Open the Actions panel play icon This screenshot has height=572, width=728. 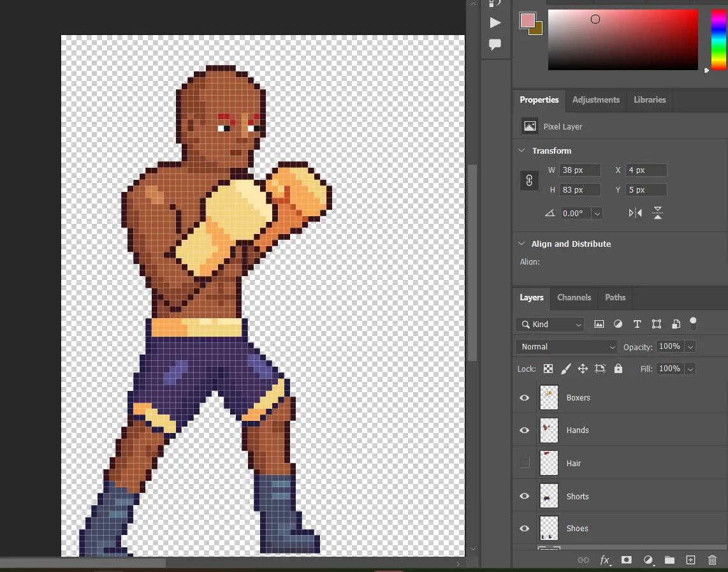click(x=495, y=23)
